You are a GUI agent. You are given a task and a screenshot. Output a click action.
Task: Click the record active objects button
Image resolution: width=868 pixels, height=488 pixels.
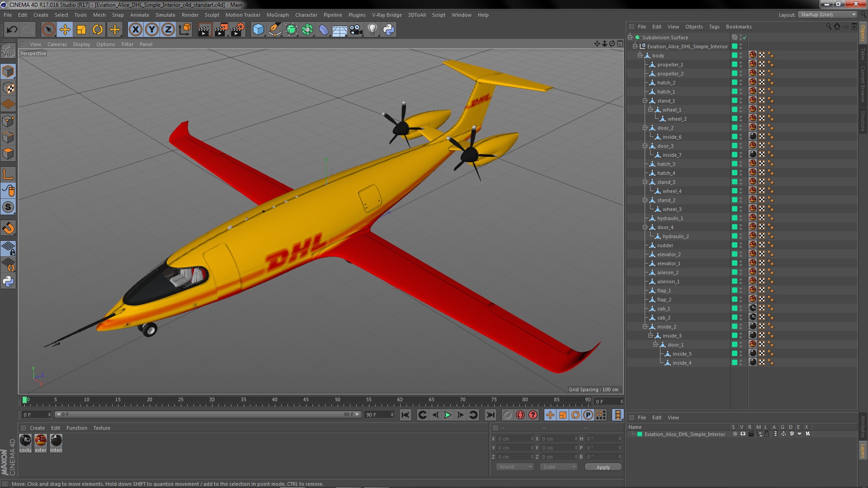pos(508,415)
